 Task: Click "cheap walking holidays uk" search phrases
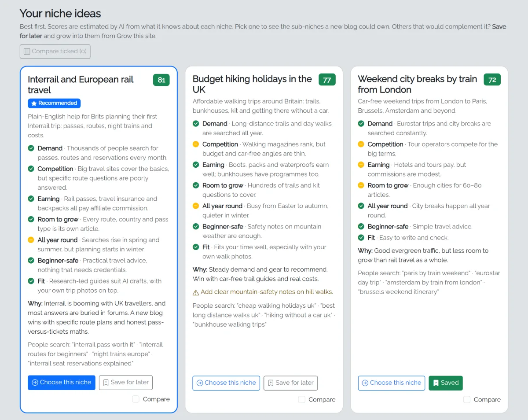point(264,315)
